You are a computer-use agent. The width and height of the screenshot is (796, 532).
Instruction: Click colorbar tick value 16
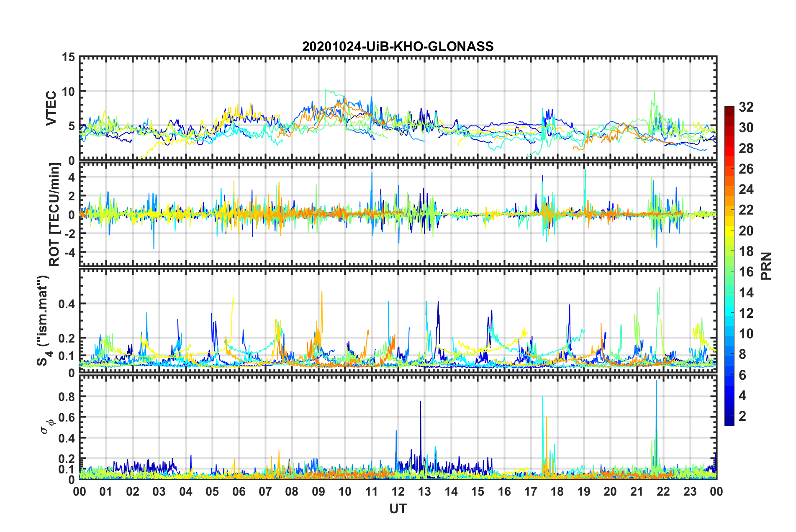tap(746, 272)
